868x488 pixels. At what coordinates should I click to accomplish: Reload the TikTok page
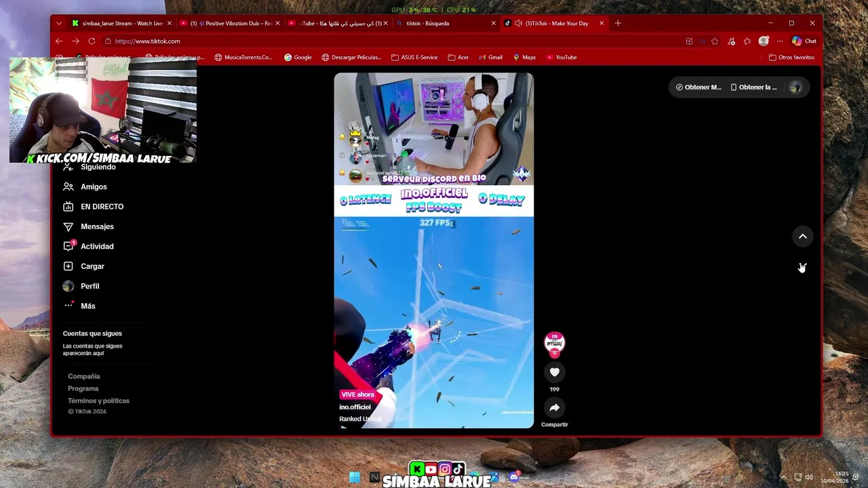pyautogui.click(x=92, y=41)
